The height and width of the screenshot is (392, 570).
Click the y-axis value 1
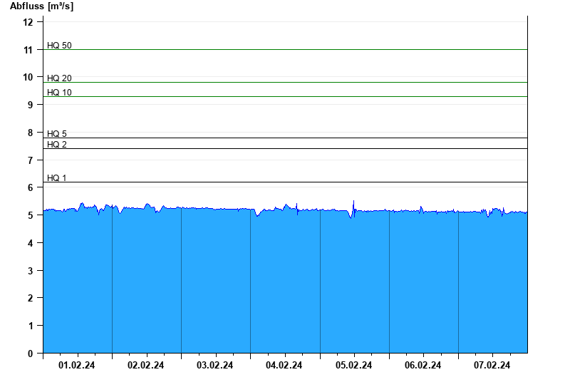[x=30, y=326]
